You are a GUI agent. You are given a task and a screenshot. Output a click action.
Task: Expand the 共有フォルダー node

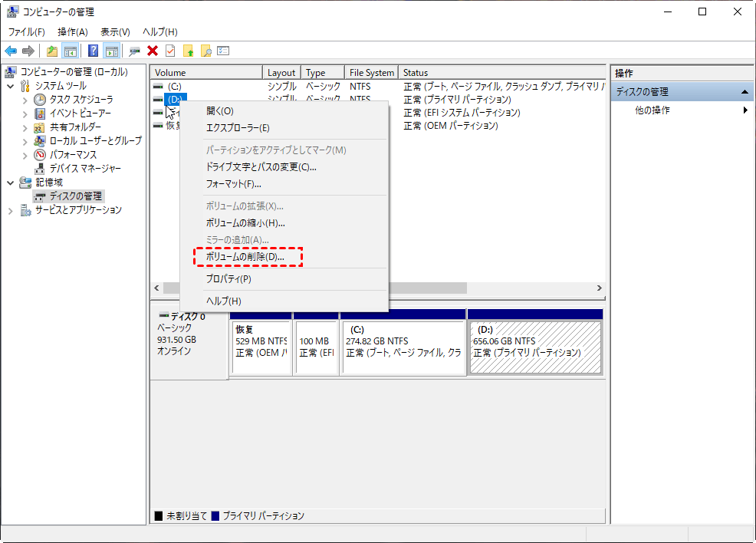(25, 128)
